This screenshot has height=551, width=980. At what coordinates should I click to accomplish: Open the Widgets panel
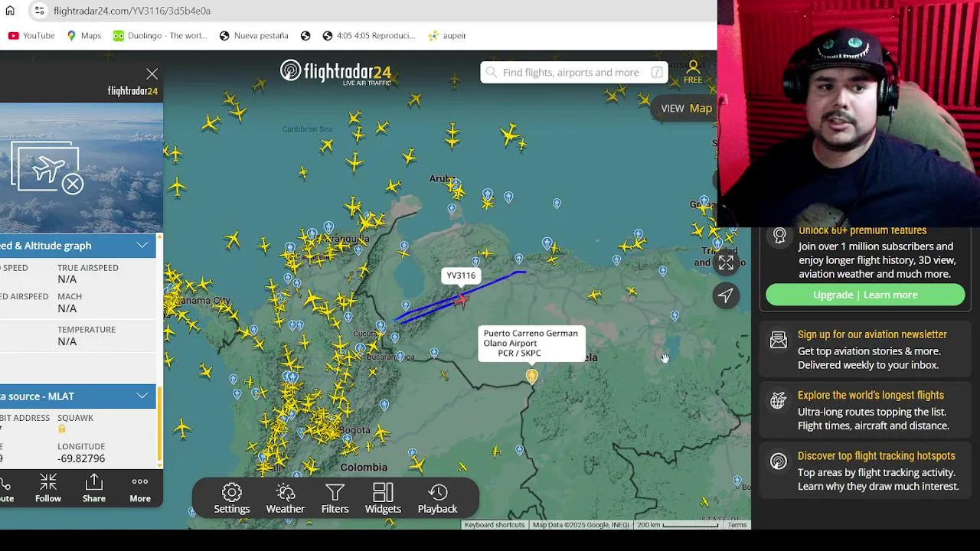click(x=383, y=499)
